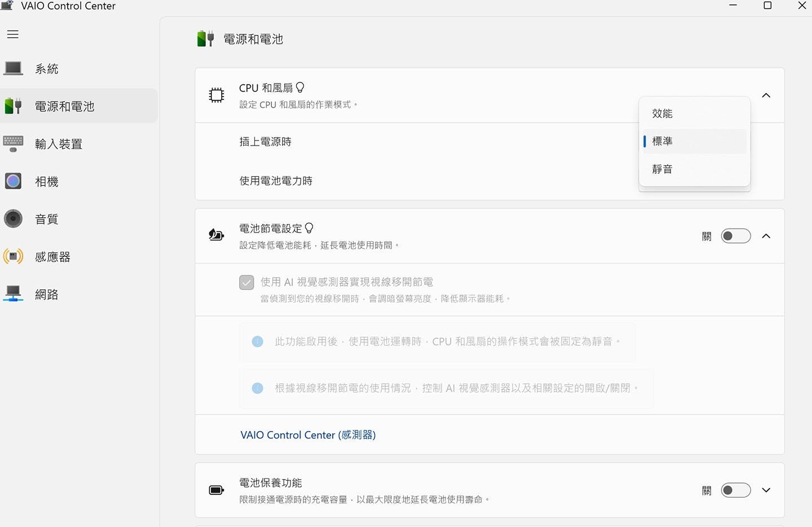This screenshot has height=527, width=812.
Task: Open the hamburger navigation menu
Action: (x=13, y=34)
